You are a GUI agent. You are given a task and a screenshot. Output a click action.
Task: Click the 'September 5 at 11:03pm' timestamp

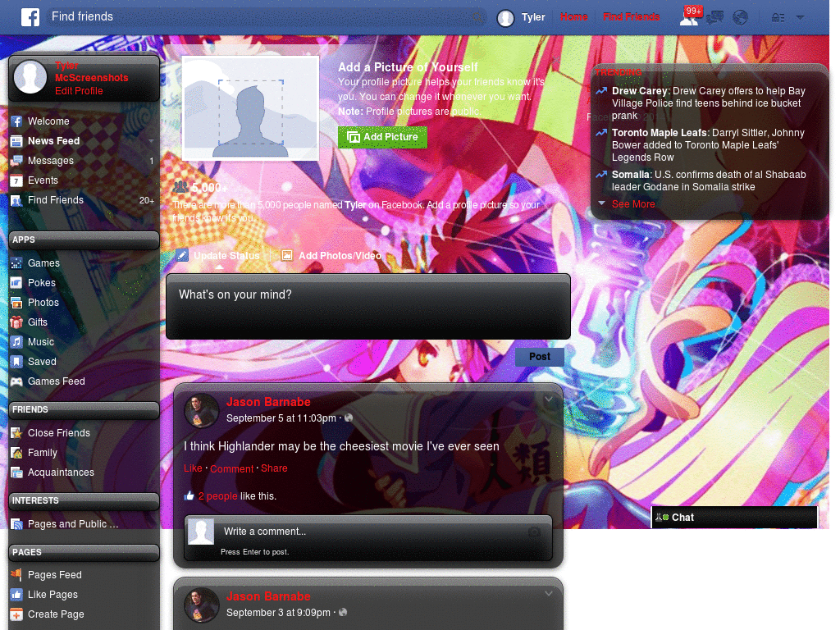point(281,418)
